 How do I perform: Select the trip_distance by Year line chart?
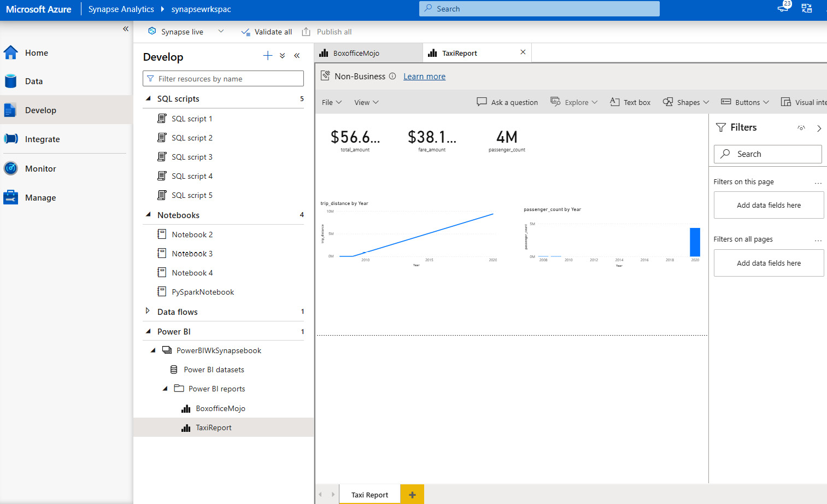coord(409,234)
